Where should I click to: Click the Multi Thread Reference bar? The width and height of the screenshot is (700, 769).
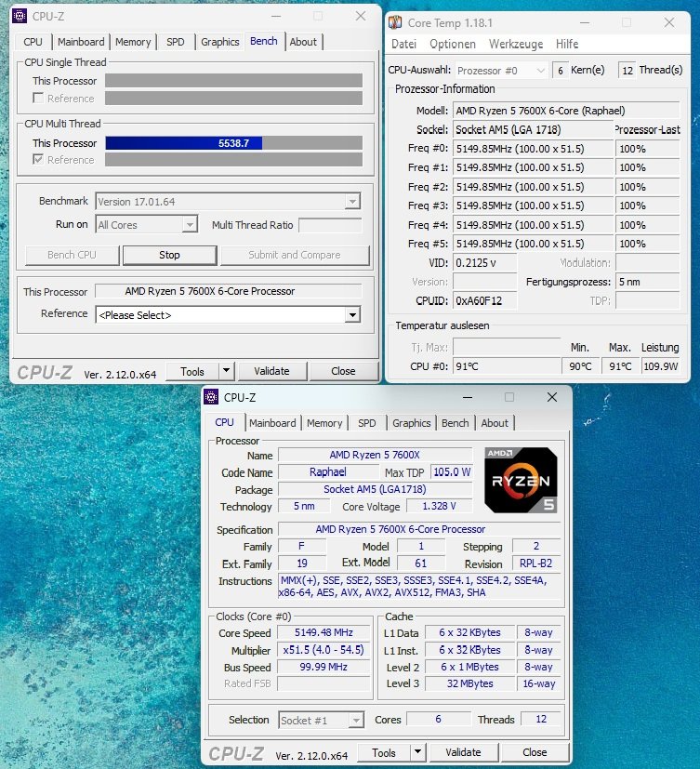click(x=234, y=159)
